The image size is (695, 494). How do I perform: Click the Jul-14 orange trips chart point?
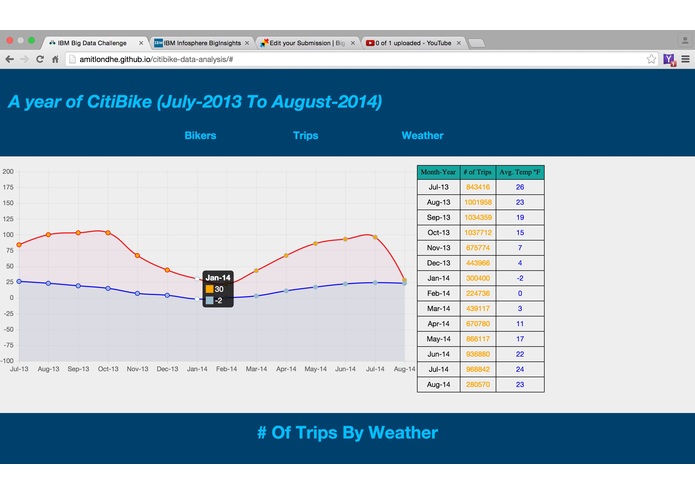tap(375, 237)
